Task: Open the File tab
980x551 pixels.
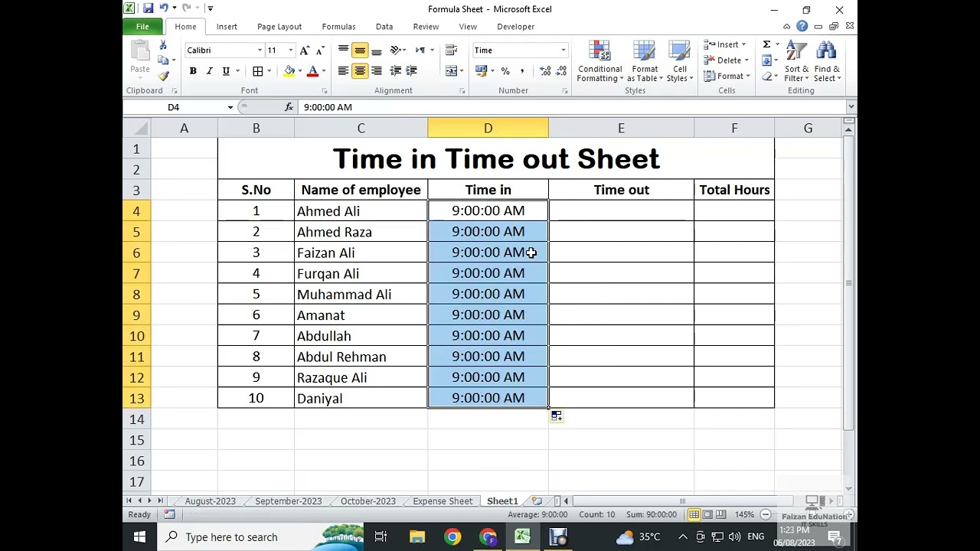Action: tap(142, 27)
